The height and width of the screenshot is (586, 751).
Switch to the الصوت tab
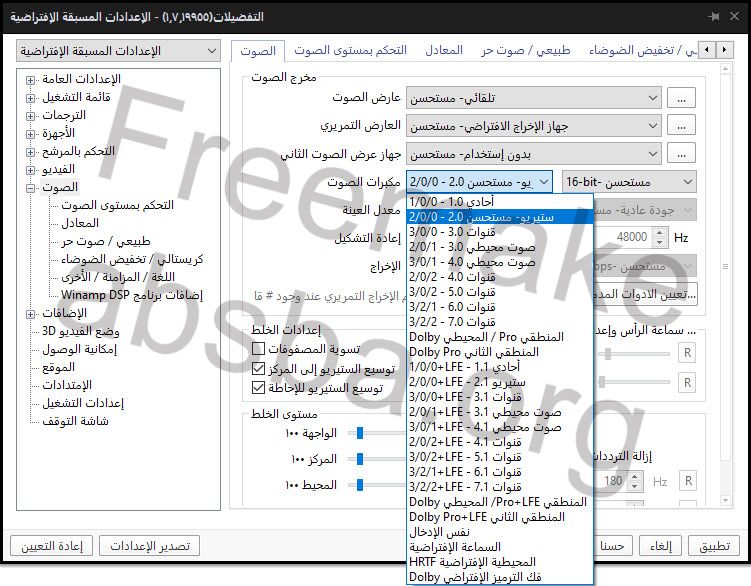pos(258,51)
